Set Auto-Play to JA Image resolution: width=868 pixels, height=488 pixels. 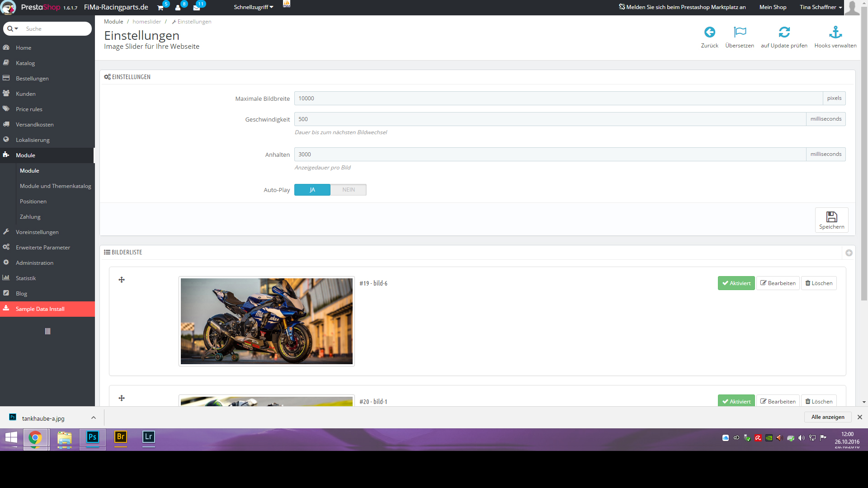[312, 190]
